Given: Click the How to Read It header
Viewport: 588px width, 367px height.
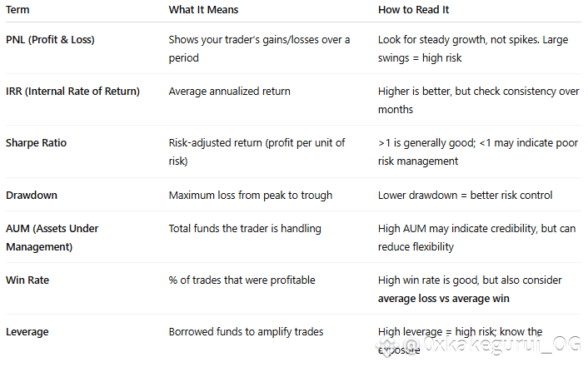Looking at the screenshot, I should tap(413, 10).
